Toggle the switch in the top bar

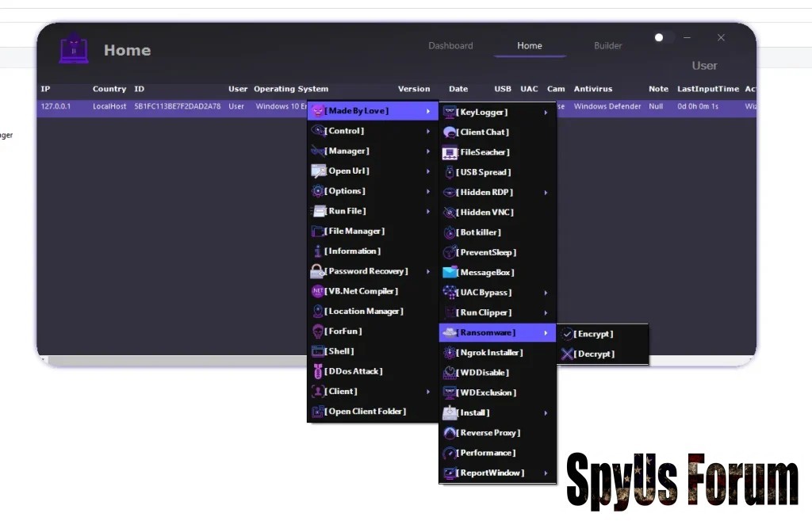663,37
